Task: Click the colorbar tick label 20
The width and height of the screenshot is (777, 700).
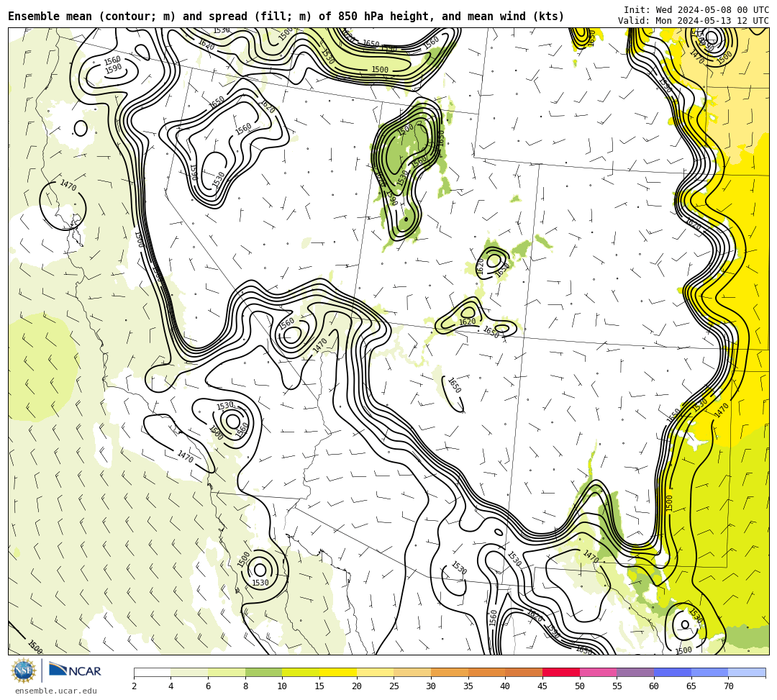Action: coord(357,686)
